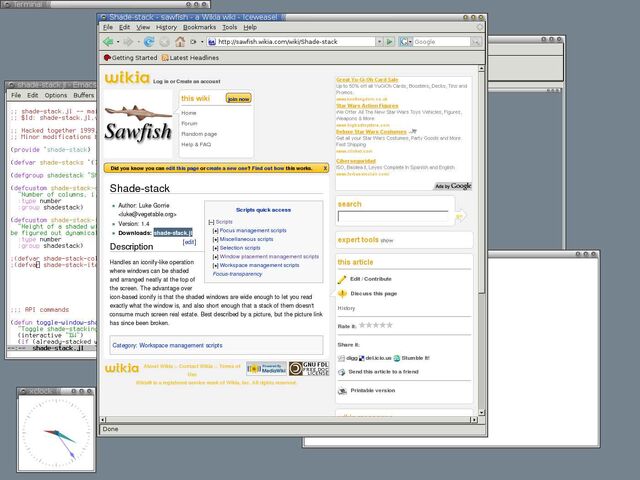The width and height of the screenshot is (640, 480).
Task: Click the Forward navigation arrow
Action: tap(128, 42)
